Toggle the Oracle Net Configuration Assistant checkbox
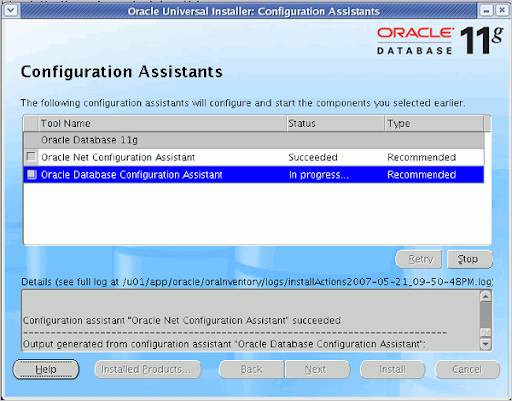This screenshot has height=401, width=512. click(31, 157)
